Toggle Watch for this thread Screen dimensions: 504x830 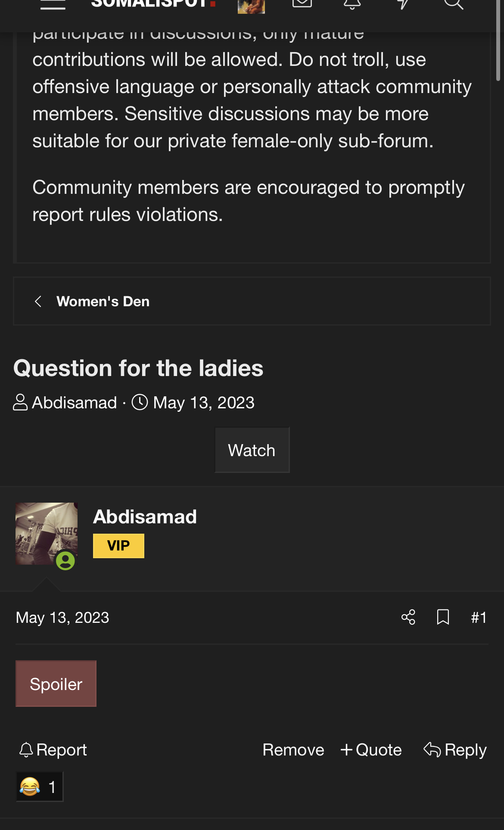tap(252, 450)
